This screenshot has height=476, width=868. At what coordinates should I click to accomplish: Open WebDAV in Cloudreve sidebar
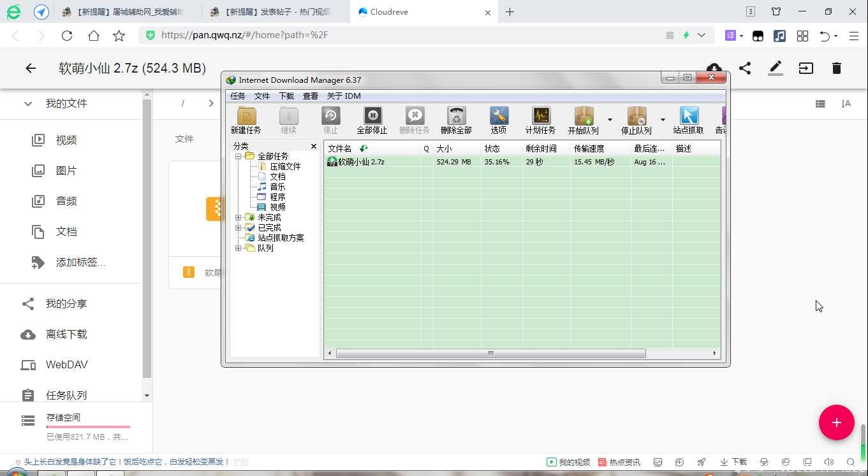66,365
